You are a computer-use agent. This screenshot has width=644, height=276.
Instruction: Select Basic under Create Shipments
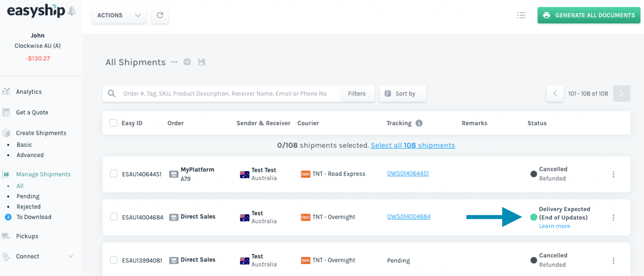(x=24, y=145)
